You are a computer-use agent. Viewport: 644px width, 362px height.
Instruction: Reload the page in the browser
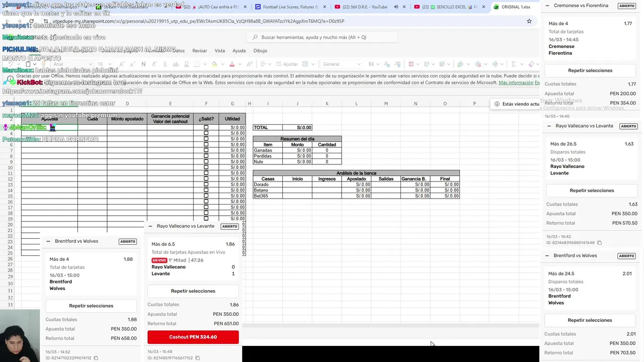[x=31, y=22]
